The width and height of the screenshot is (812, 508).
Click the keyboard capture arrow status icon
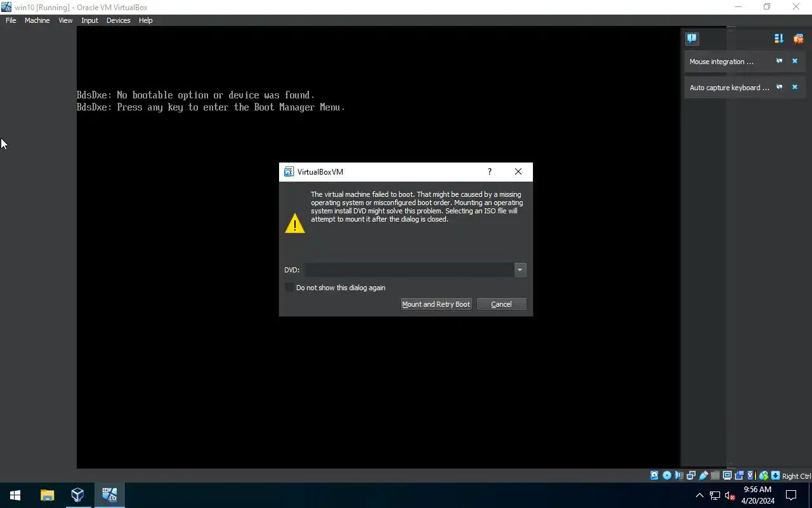(x=775, y=476)
